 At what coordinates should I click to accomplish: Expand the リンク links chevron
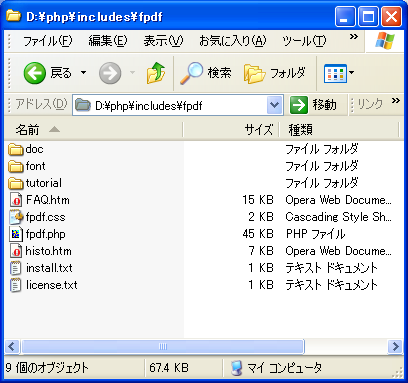click(x=396, y=101)
